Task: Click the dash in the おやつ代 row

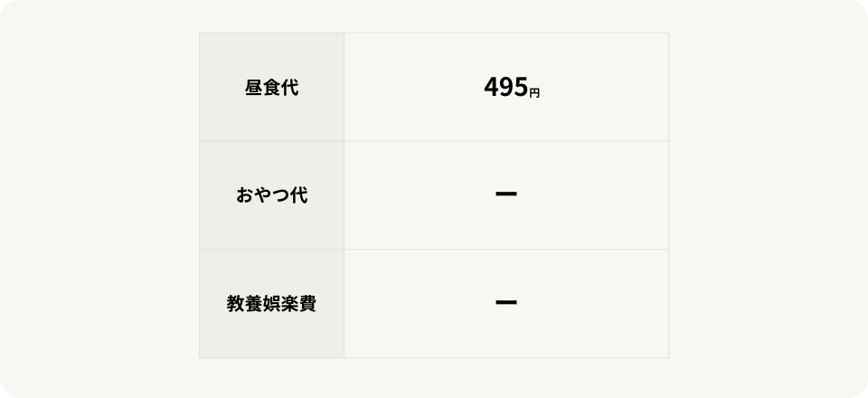Action: click(506, 194)
